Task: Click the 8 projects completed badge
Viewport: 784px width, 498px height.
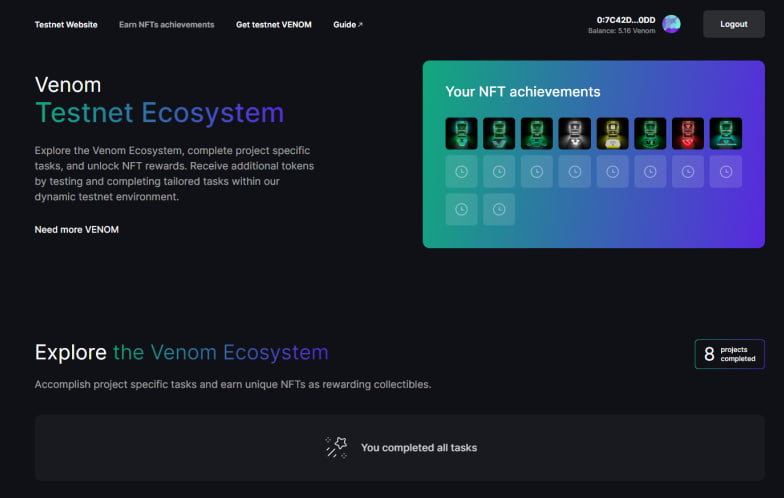Action: (730, 354)
